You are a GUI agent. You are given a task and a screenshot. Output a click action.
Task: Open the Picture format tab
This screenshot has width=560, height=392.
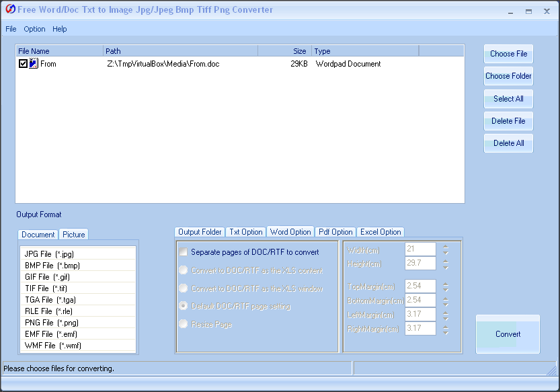tap(74, 235)
